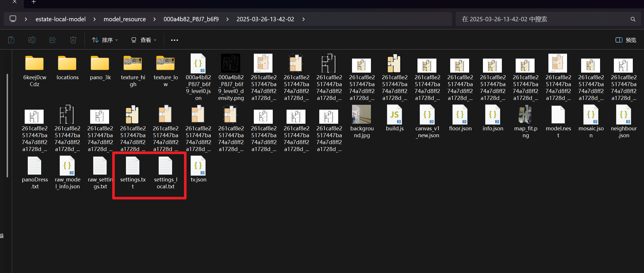Select the pano_3k folder
This screenshot has height=273, width=644.
100,67
